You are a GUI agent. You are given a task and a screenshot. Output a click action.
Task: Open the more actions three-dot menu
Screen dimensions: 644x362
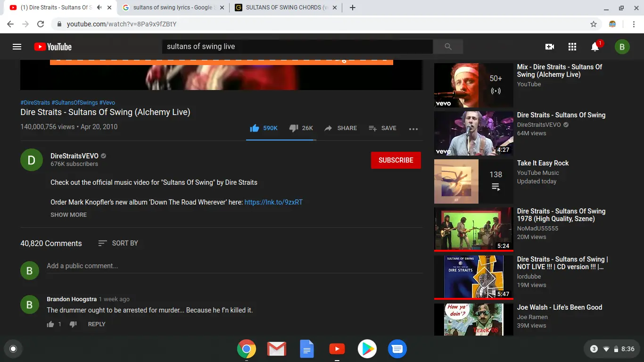pos(413,129)
